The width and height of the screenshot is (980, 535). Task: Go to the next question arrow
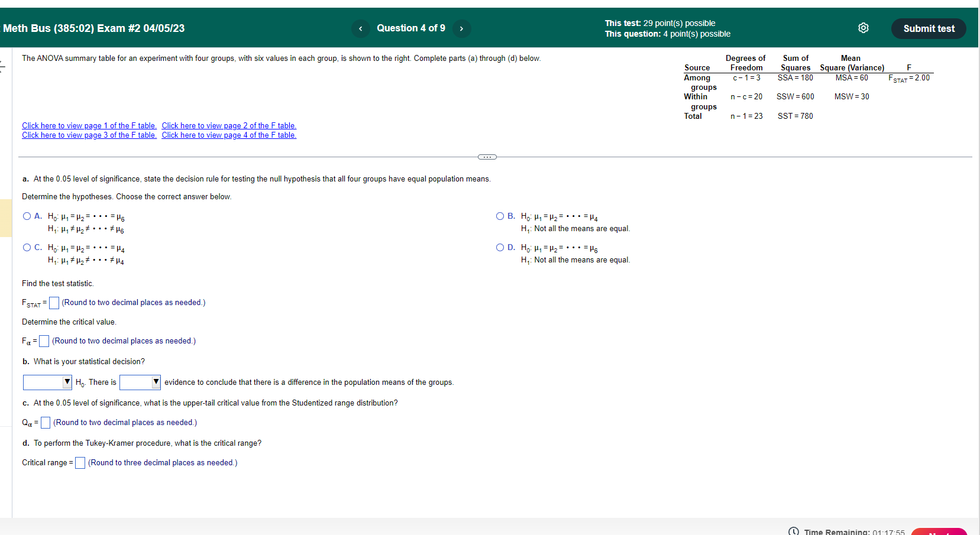pos(461,28)
